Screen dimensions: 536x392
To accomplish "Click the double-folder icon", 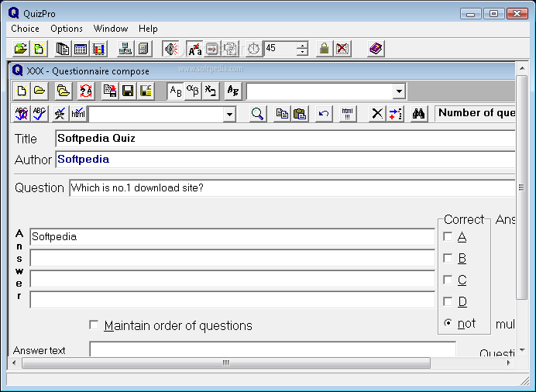I will pos(64,91).
